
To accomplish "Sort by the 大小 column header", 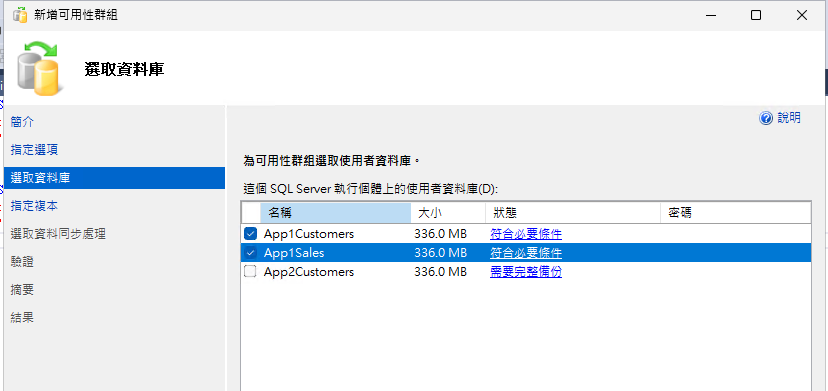I will 448,213.
